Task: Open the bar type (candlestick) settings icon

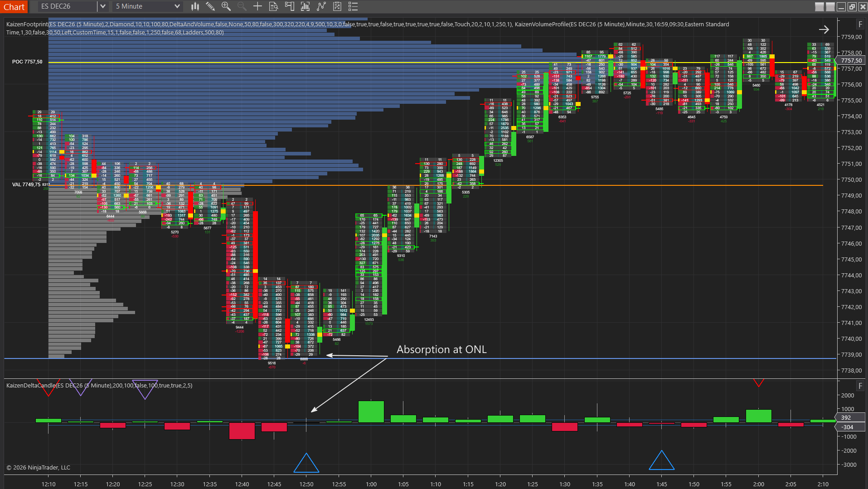Action: point(195,6)
